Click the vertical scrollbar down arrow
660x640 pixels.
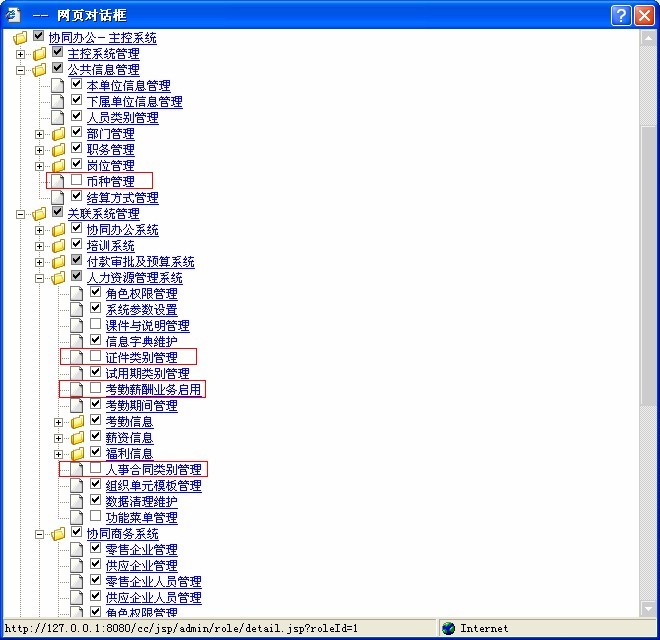[648, 608]
